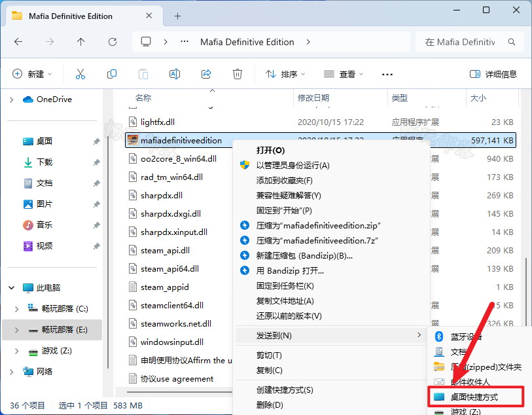This screenshot has height=415, width=532.
Task: Select the 协议use agreement file
Action: [x=177, y=379]
